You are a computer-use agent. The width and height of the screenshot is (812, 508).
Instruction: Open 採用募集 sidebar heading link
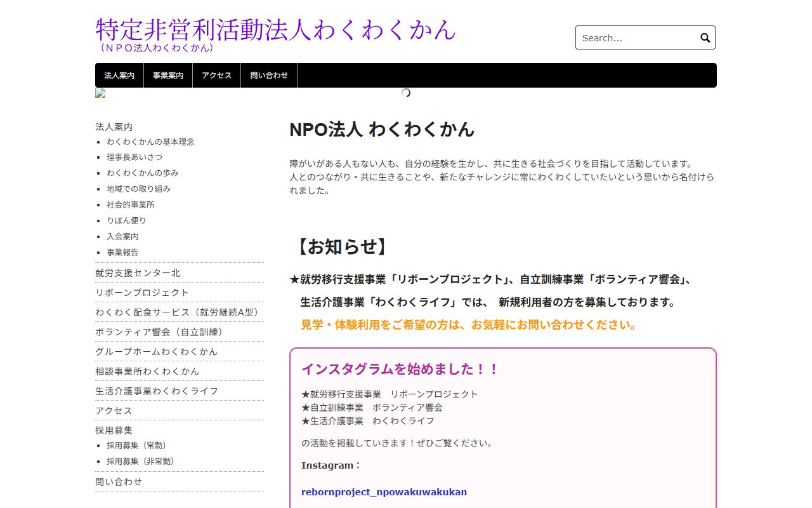click(114, 430)
